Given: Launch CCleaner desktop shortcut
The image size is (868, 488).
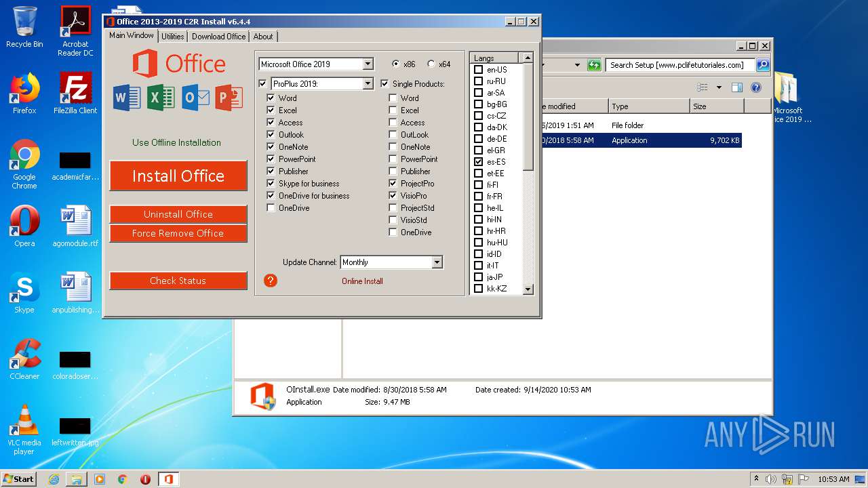Looking at the screenshot, I should (x=24, y=359).
